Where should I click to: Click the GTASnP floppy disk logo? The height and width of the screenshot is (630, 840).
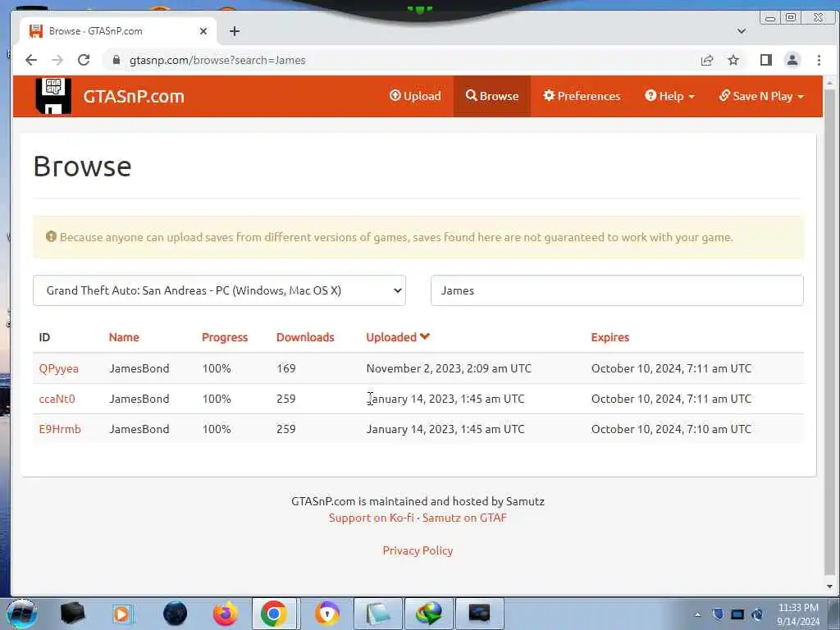pos(53,96)
